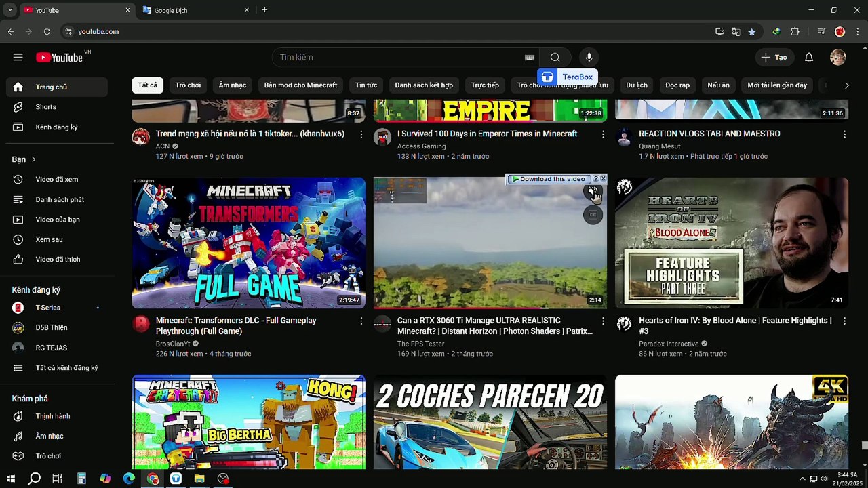Open the Paradox Interactive channel name
This screenshot has width=868, height=488.
click(669, 344)
